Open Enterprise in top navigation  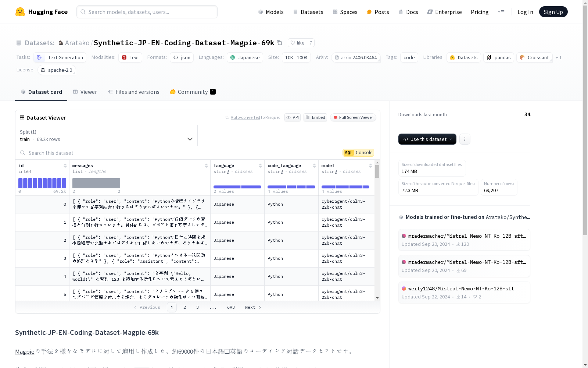pyautogui.click(x=444, y=12)
